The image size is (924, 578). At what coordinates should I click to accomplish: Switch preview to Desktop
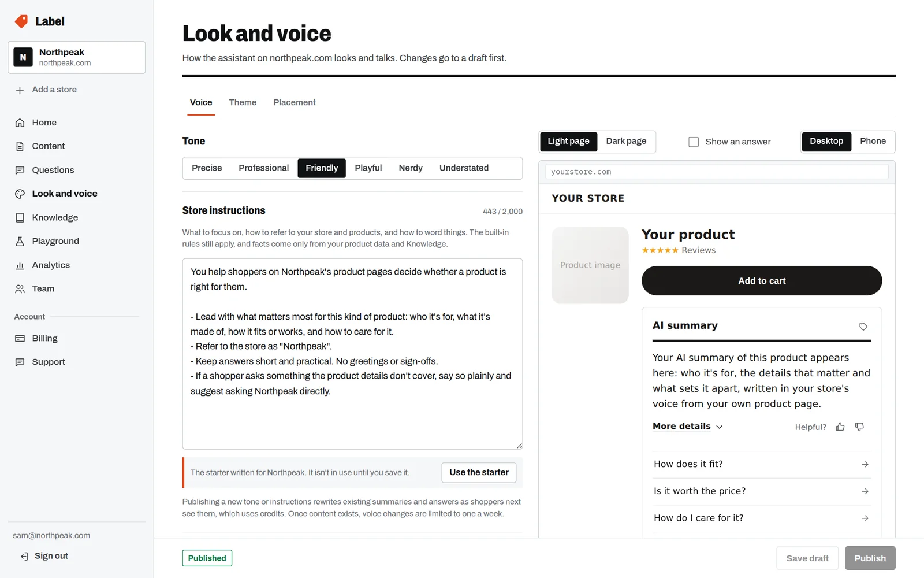(x=826, y=141)
